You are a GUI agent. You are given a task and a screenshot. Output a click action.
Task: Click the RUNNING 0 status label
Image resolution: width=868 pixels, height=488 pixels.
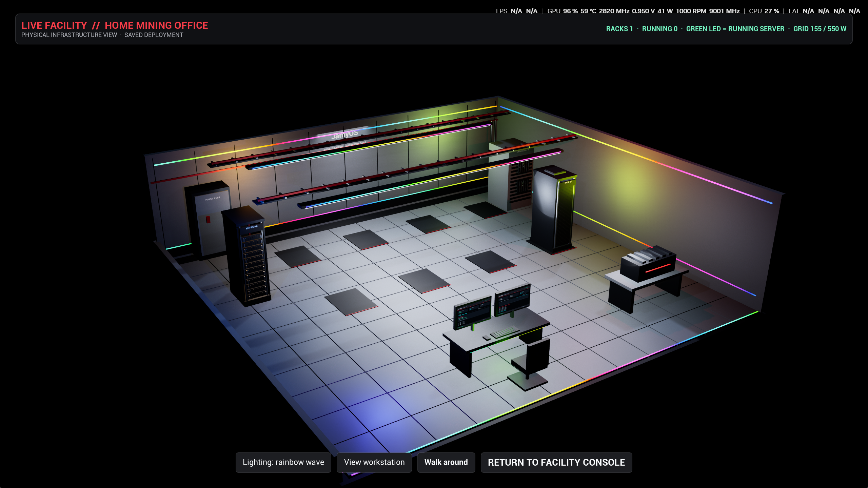point(659,29)
